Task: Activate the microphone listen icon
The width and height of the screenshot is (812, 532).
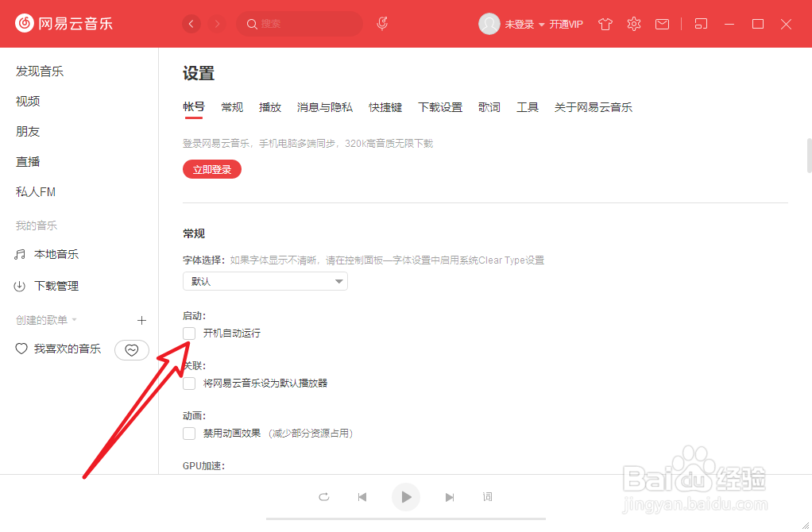Action: (x=382, y=23)
